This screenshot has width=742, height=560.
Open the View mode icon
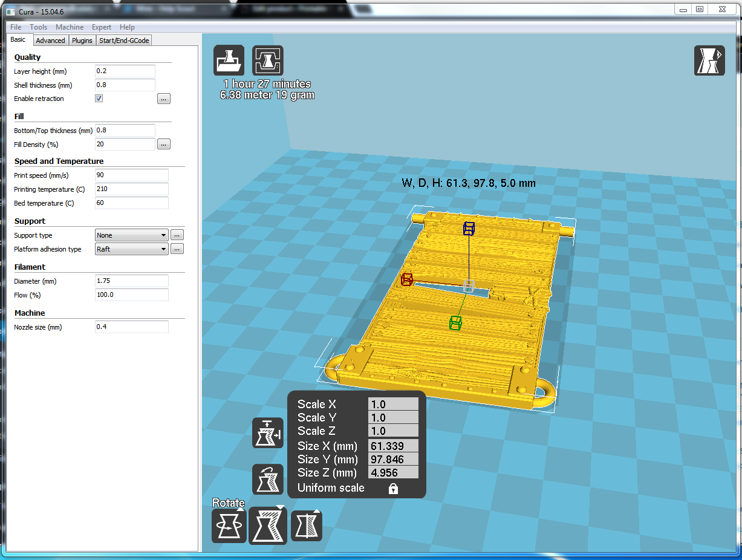pyautogui.click(x=709, y=60)
